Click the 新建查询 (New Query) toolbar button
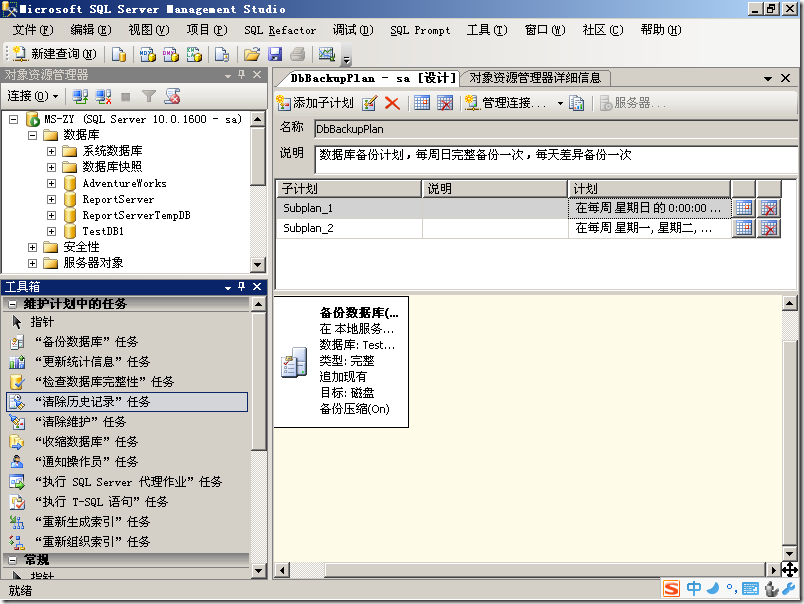Viewport: 804px width, 604px height. (55, 54)
